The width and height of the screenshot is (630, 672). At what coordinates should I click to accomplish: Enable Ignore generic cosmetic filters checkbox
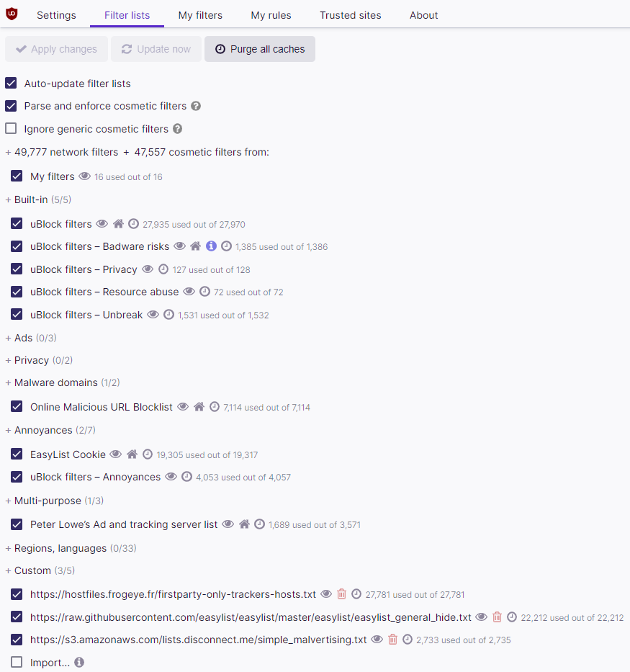[x=11, y=129]
